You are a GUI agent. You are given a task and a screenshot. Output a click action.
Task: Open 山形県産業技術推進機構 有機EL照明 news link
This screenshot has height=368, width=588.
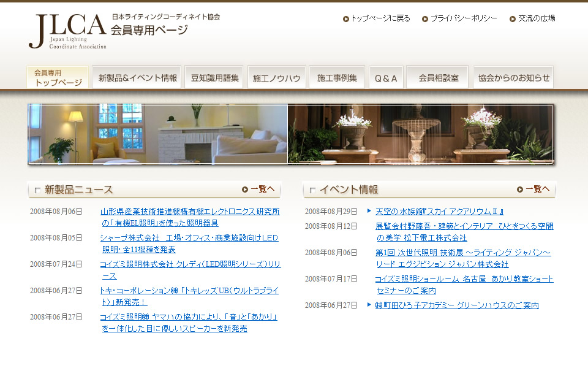point(190,217)
